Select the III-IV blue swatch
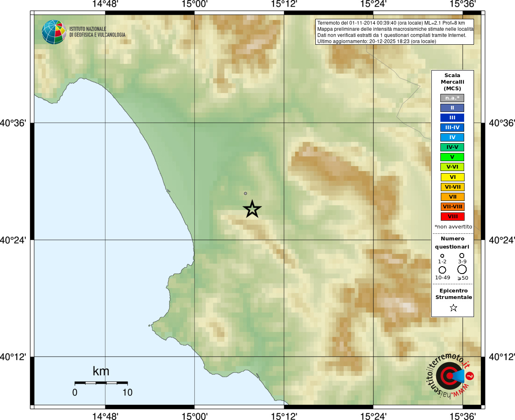 452,128
